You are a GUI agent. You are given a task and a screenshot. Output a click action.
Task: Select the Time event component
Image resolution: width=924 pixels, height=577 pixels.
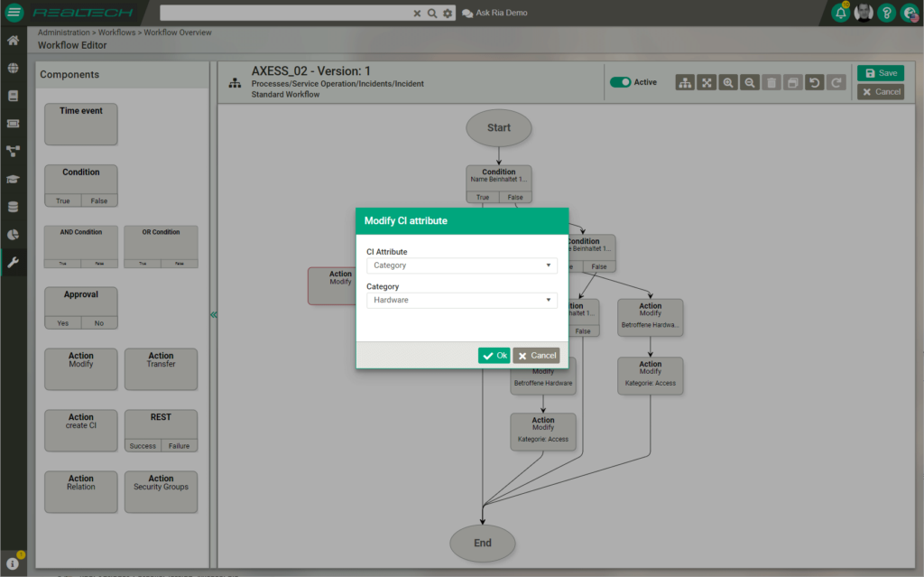tap(81, 124)
